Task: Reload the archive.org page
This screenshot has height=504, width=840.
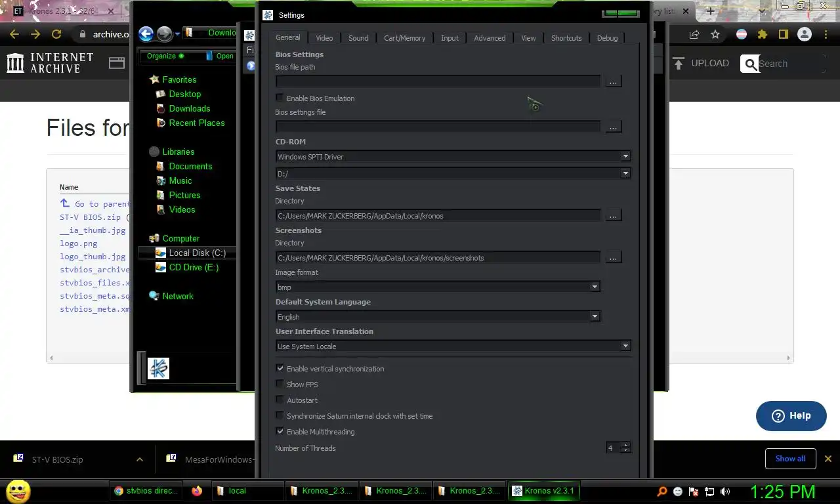Action: (56, 34)
